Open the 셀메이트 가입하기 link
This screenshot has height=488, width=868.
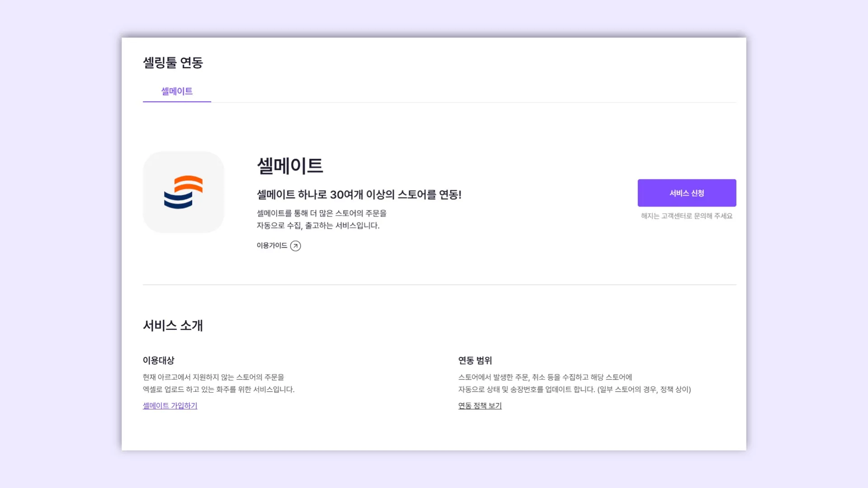(x=170, y=406)
